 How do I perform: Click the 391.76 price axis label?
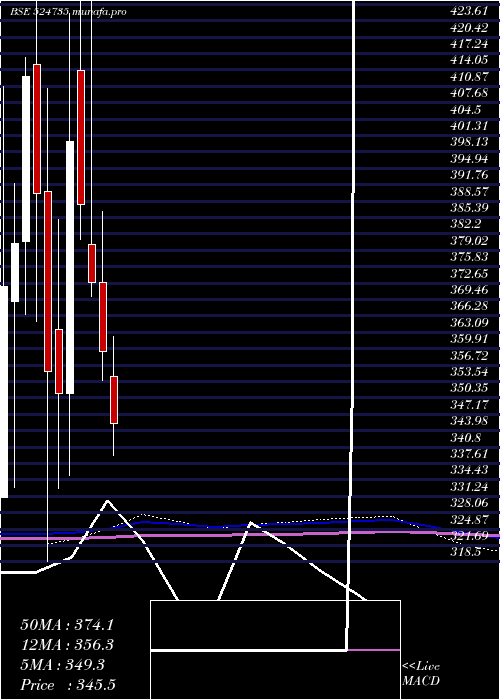point(469,175)
